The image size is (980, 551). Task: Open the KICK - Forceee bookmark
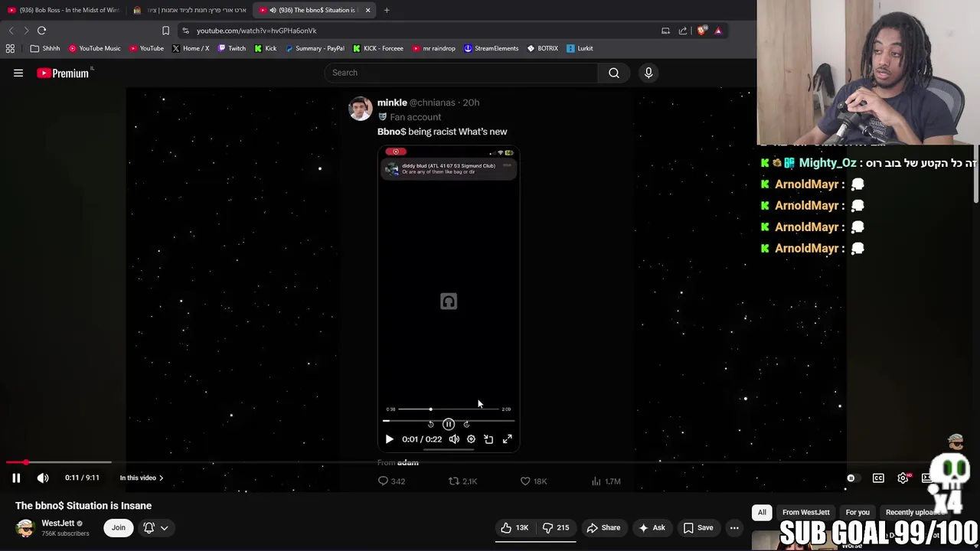pos(378,48)
